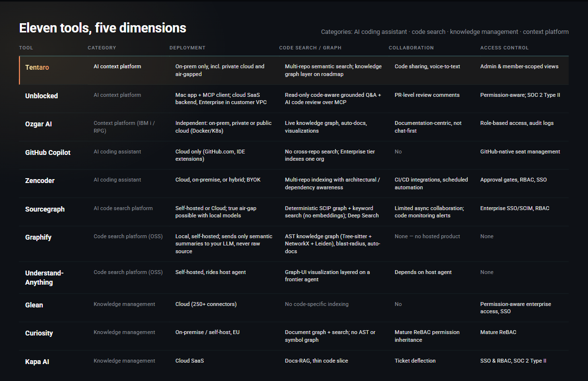Click 'Multi-repo semantic search' cell for Tentaro
The width and height of the screenshot is (588, 381).
(x=333, y=70)
